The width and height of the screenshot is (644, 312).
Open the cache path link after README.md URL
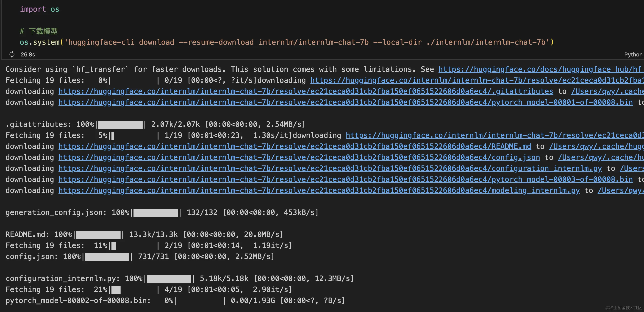[x=596, y=146]
